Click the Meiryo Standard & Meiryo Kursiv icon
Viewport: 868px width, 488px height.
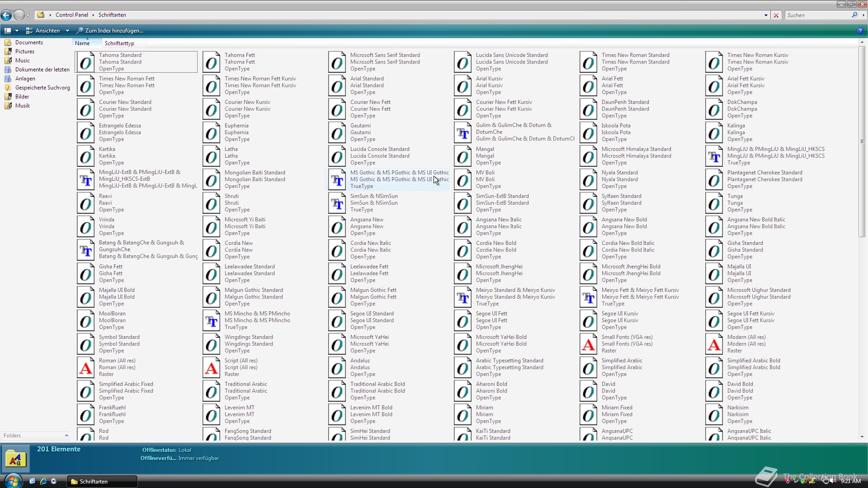point(462,297)
